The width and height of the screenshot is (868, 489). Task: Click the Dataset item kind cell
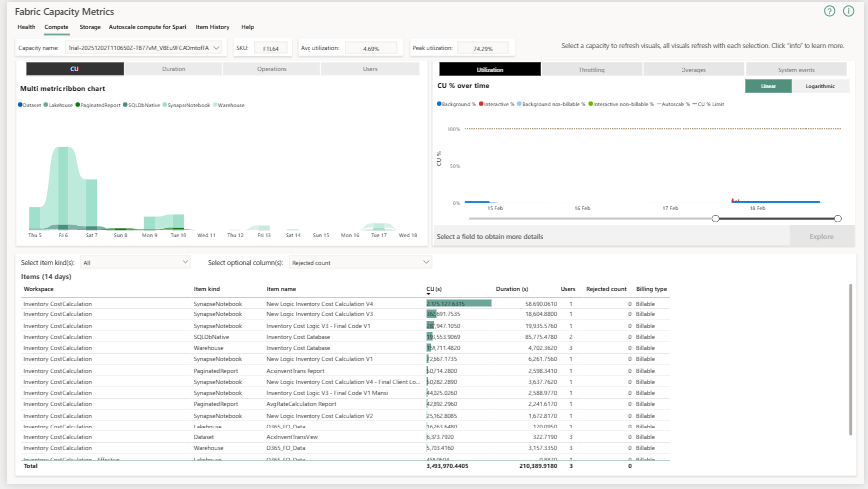click(x=203, y=437)
